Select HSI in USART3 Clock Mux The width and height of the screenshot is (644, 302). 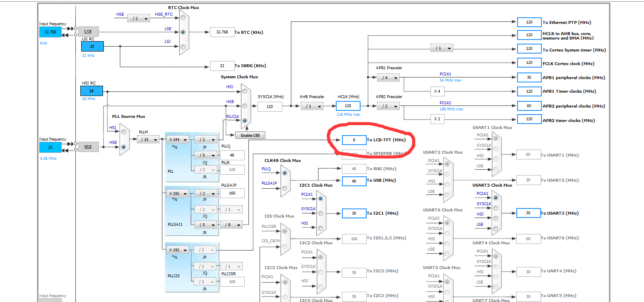pos(495,218)
